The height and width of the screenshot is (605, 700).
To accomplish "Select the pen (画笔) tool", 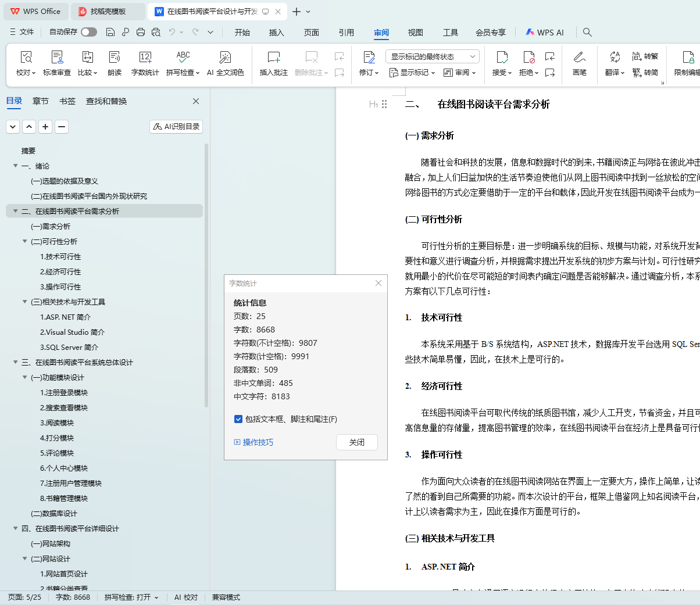I will coord(579,58).
